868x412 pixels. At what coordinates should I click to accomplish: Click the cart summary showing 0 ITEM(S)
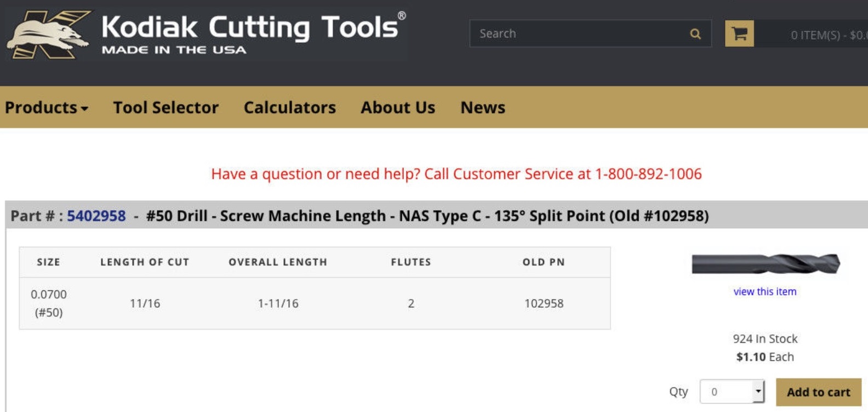[827, 35]
